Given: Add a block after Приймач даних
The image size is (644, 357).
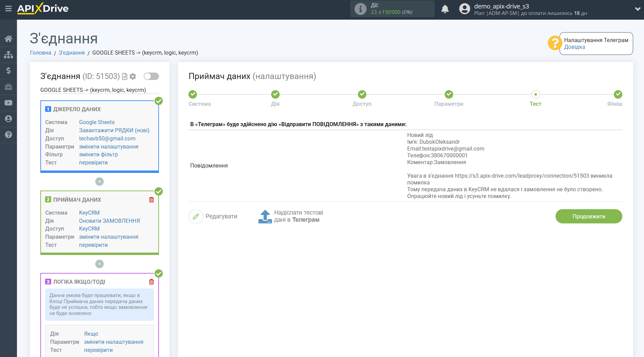Looking at the screenshot, I should [99, 264].
